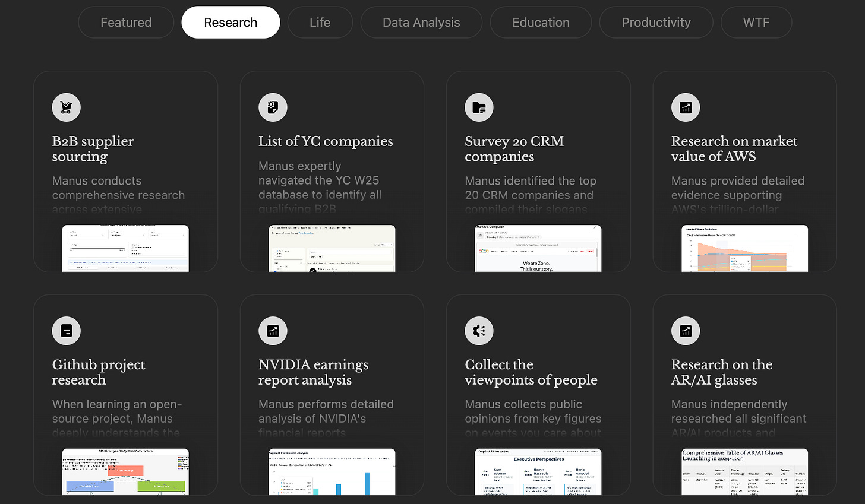
Task: Click the List of YC companies preview thumbnail
Action: tap(332, 248)
